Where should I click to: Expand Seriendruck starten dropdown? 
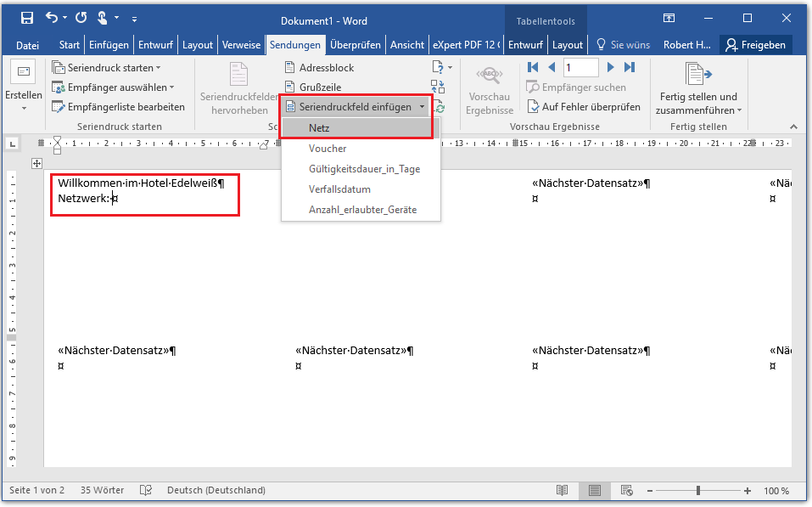[105, 67]
